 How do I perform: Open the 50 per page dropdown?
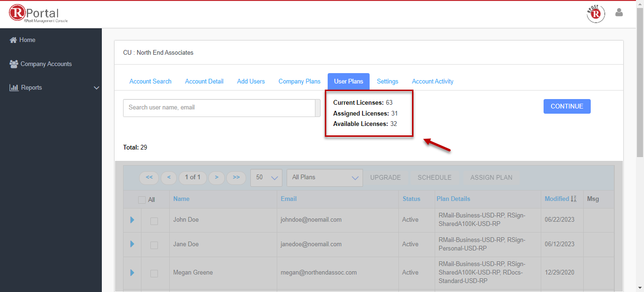pyautogui.click(x=266, y=178)
